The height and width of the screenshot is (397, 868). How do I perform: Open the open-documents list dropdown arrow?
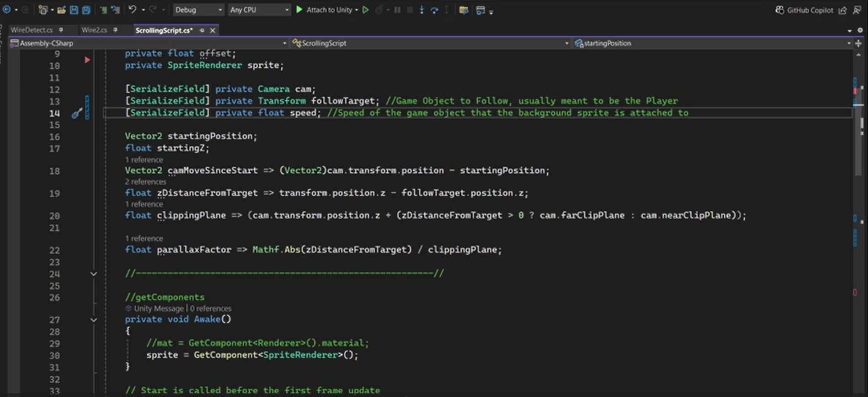click(849, 31)
